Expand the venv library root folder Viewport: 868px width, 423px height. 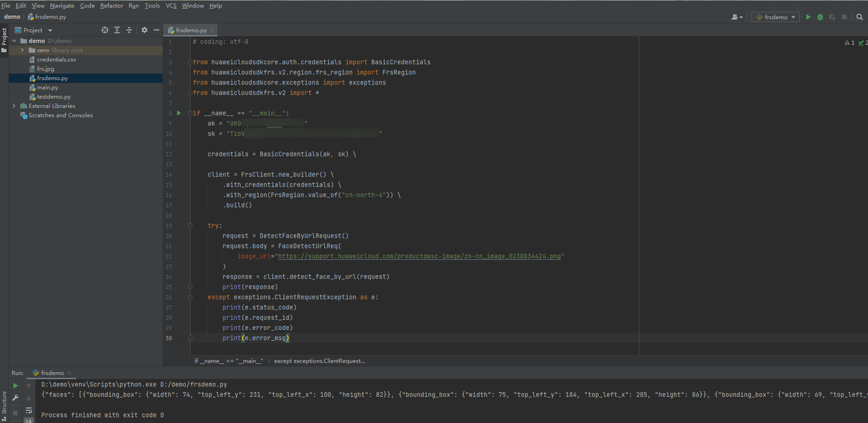pyautogui.click(x=22, y=50)
